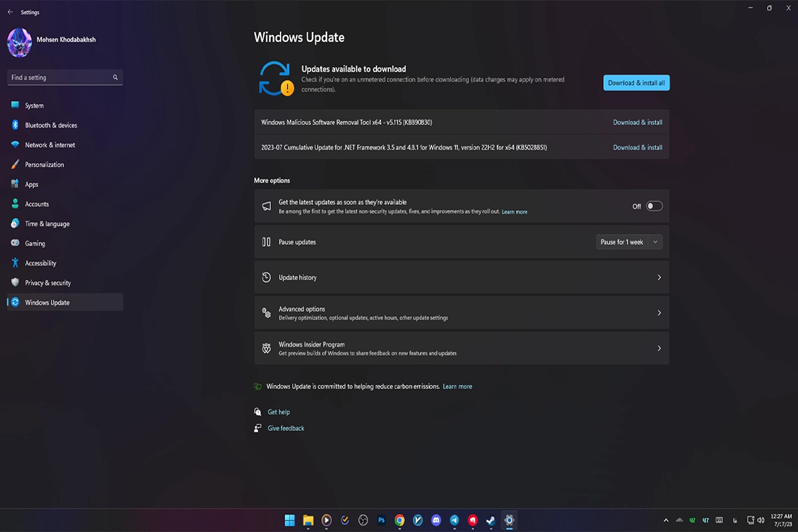This screenshot has width=798, height=532.
Task: Open Steam from the taskbar
Action: (491, 521)
